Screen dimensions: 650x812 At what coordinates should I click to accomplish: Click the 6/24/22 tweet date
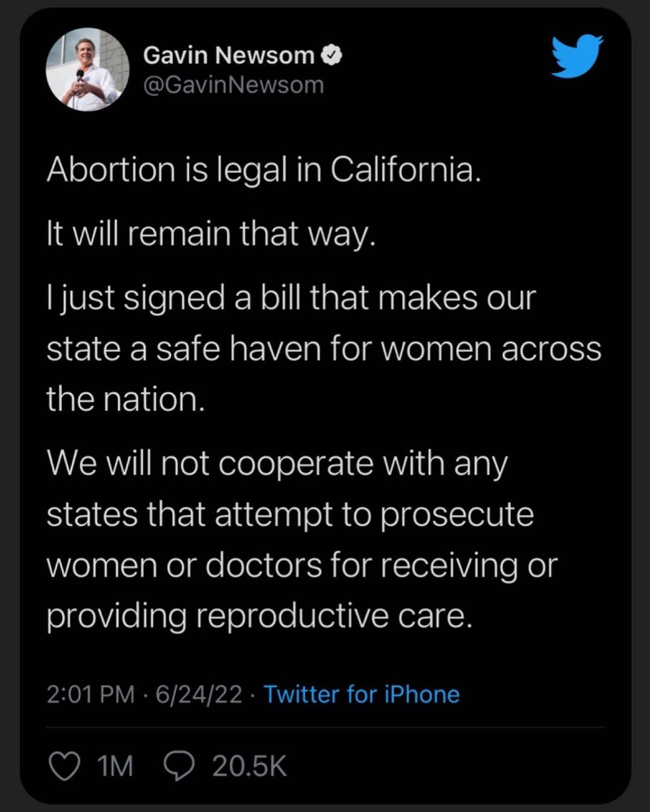(199, 694)
